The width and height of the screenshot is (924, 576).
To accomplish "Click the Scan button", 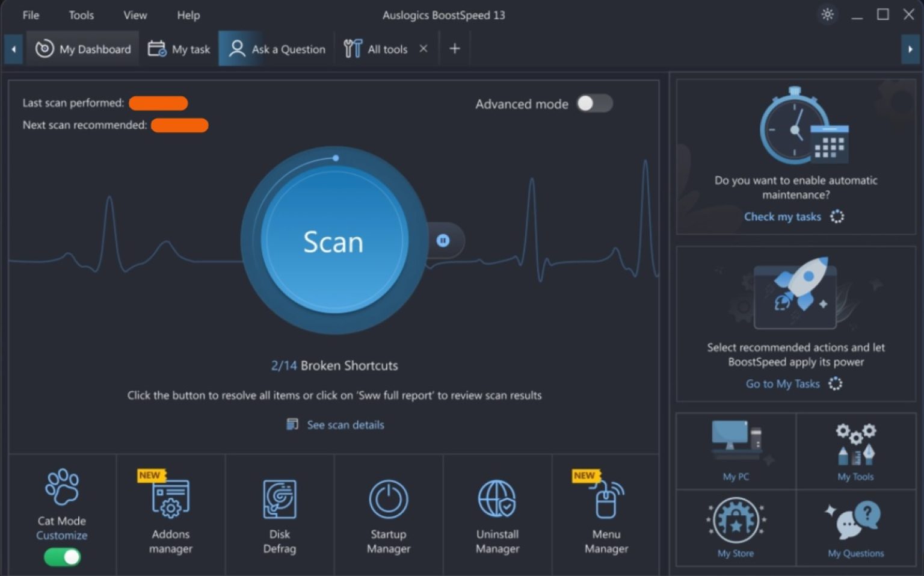I will point(334,241).
